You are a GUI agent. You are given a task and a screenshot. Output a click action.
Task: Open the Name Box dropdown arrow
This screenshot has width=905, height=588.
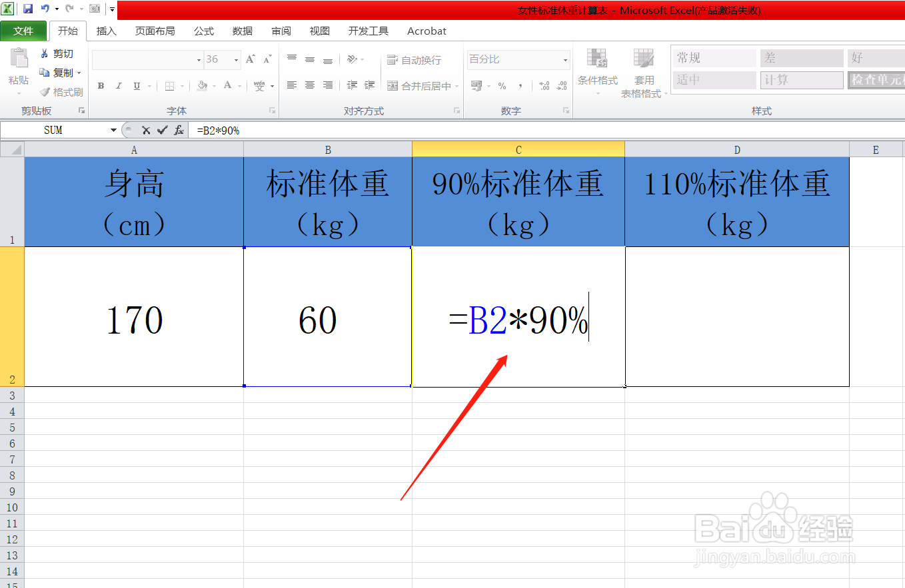[x=114, y=131]
